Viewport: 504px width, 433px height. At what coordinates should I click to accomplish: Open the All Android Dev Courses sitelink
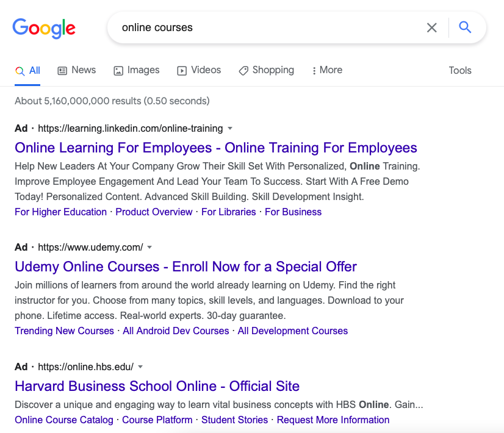[x=176, y=331]
